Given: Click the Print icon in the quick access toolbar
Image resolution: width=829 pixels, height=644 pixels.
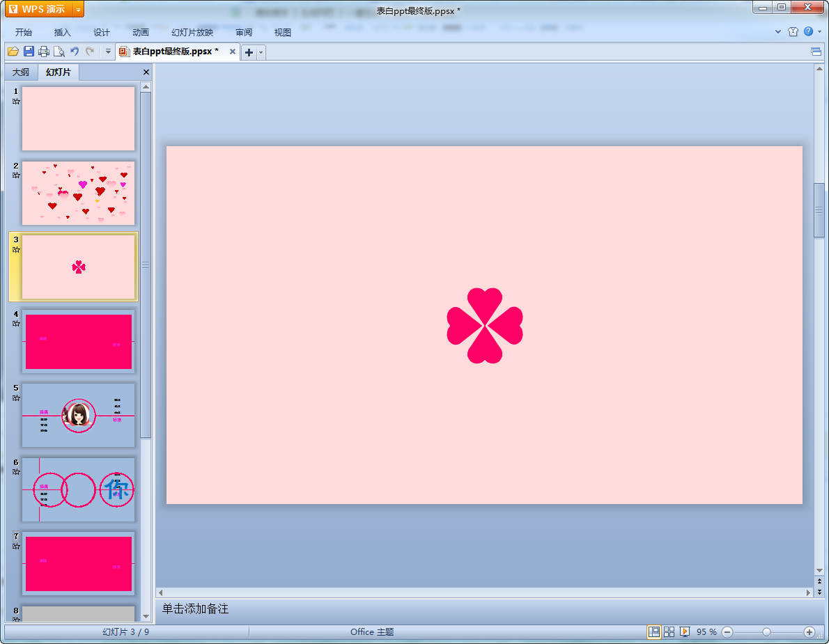Looking at the screenshot, I should pyautogui.click(x=44, y=52).
